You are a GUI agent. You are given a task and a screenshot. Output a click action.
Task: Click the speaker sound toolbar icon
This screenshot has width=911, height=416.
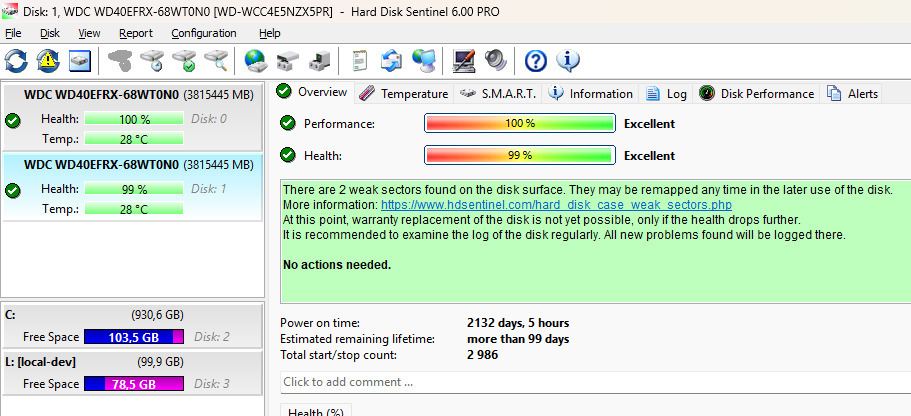coord(496,61)
